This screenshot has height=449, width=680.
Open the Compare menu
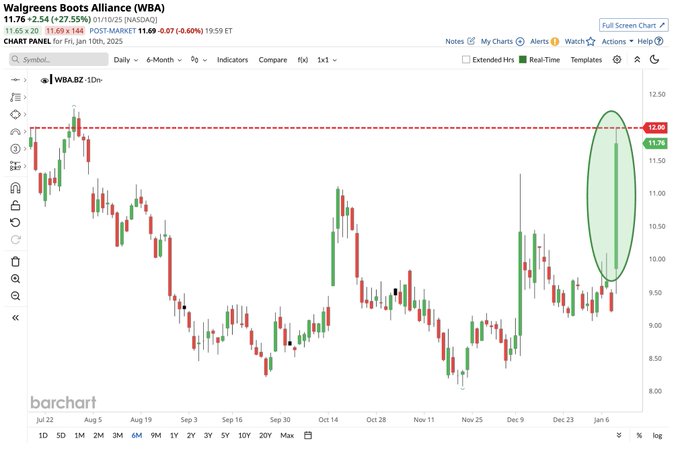click(273, 60)
